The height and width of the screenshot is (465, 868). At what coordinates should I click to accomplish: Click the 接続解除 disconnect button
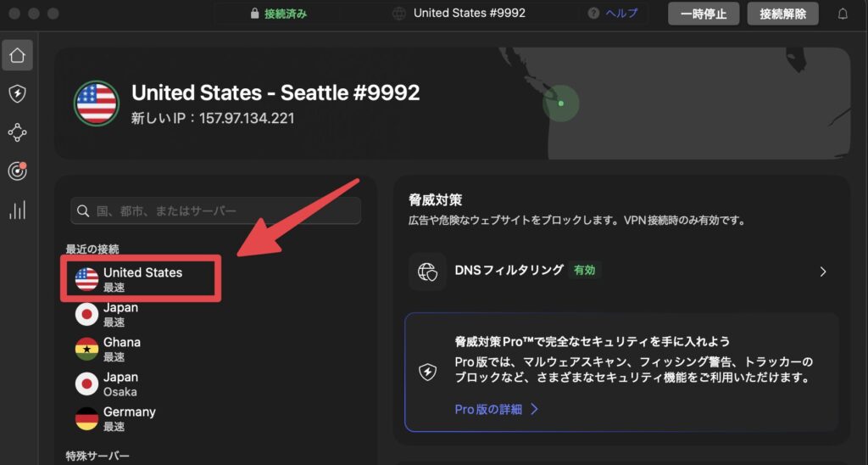782,14
